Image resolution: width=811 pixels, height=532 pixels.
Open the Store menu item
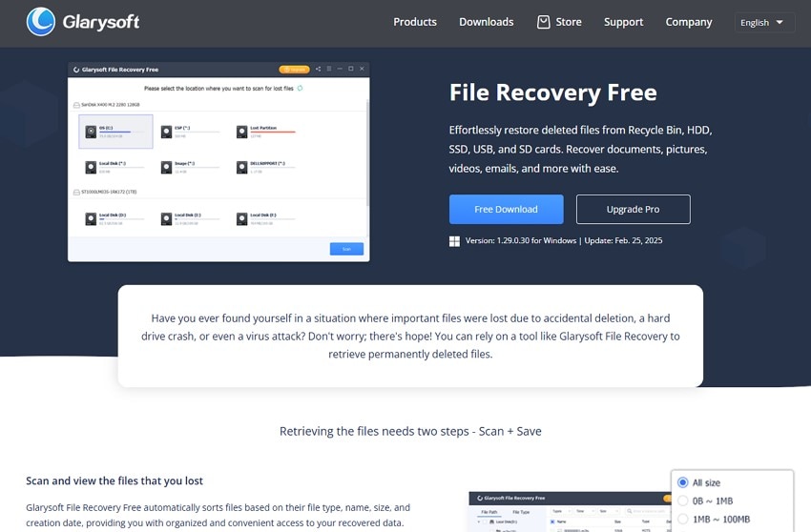559,22
